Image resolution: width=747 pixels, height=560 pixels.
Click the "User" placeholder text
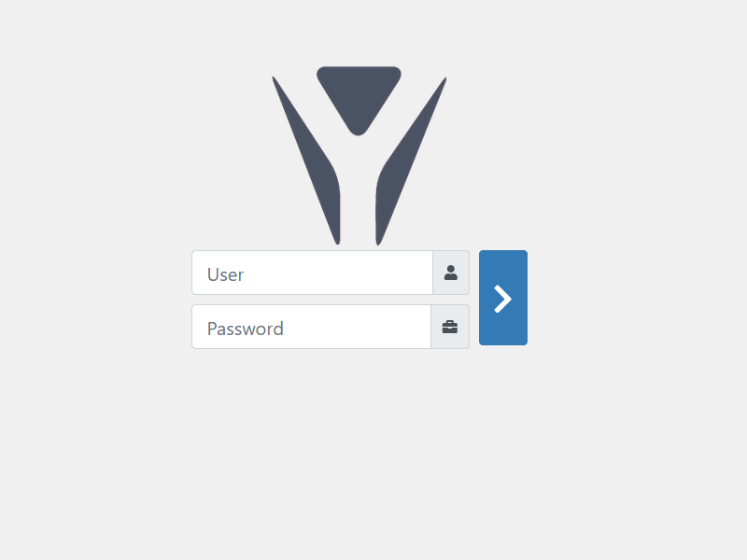pos(225,274)
